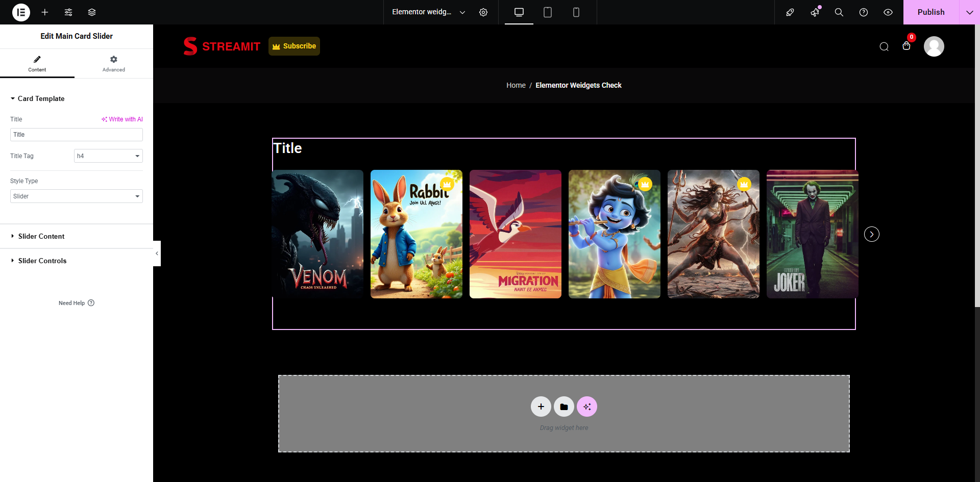Open template library folder button
The height and width of the screenshot is (482, 980).
pyautogui.click(x=564, y=407)
